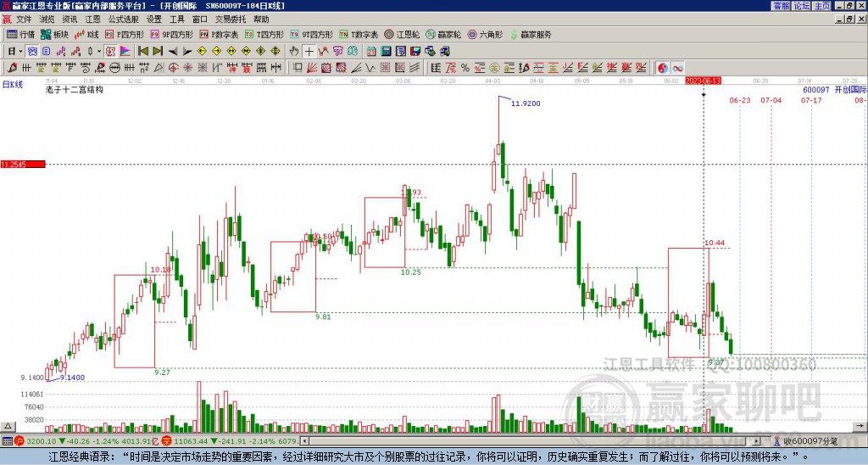Screen dimensions: 868x465
Task: Click the 客服 link in title bar
Action: click(781, 6)
